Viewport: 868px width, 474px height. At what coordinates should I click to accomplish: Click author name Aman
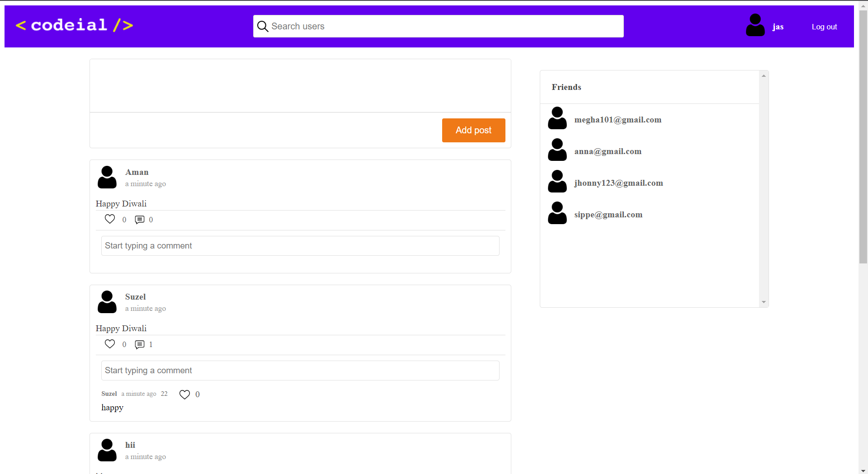point(137,172)
